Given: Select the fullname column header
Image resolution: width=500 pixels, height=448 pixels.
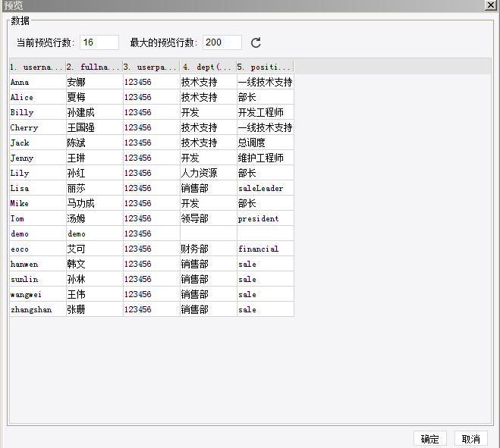Looking at the screenshot, I should tap(94, 67).
